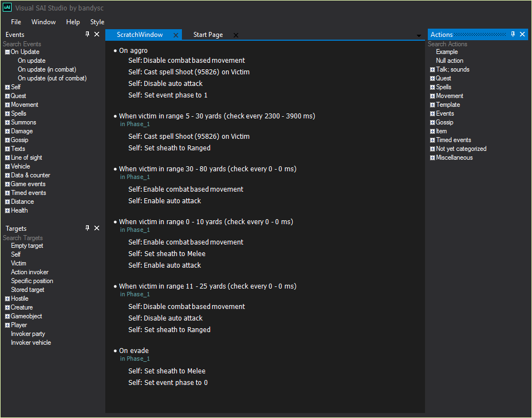Open the Style menu
The height and width of the screenshot is (418, 532).
click(x=97, y=22)
